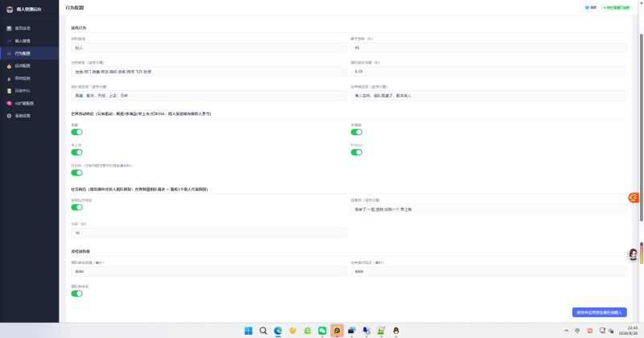644x338 pixels.
Task: Open WeChat from the taskbar
Action: pyautogui.click(x=323, y=331)
